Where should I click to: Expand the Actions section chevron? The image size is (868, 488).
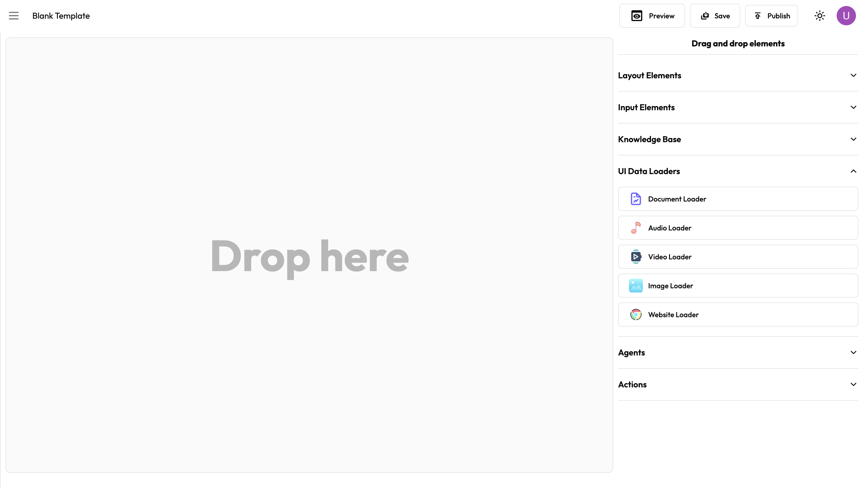(853, 385)
